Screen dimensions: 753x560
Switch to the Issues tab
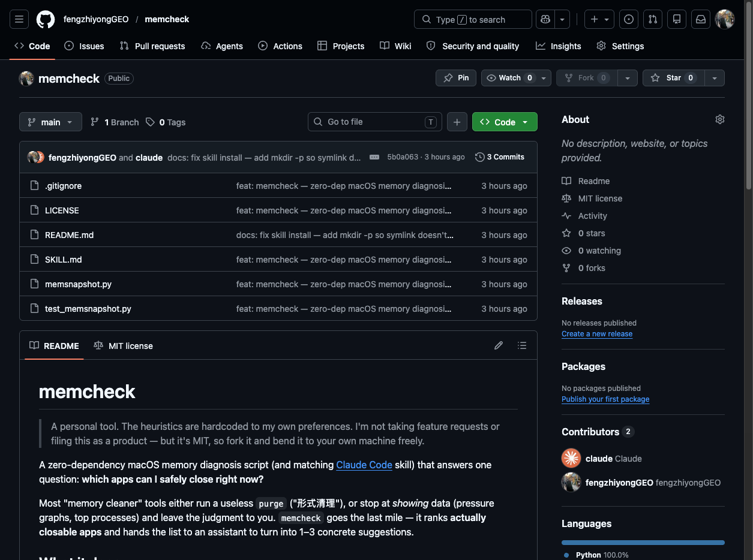[84, 46]
